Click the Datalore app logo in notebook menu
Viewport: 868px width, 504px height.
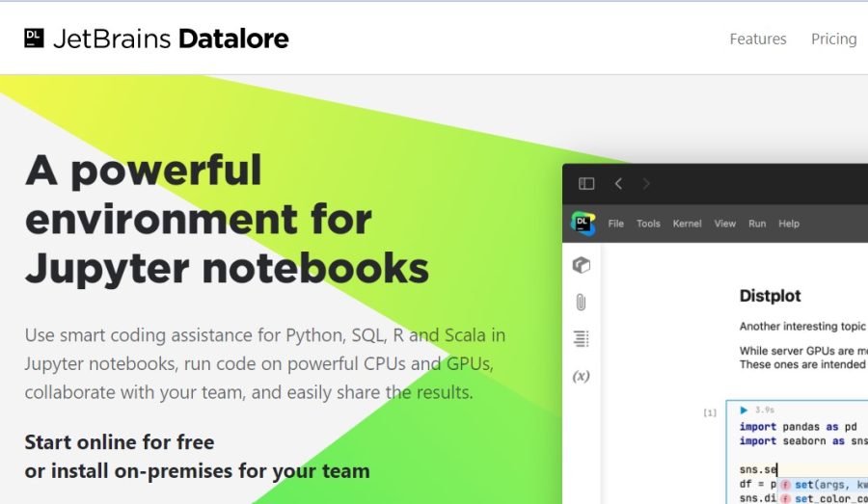tap(583, 224)
